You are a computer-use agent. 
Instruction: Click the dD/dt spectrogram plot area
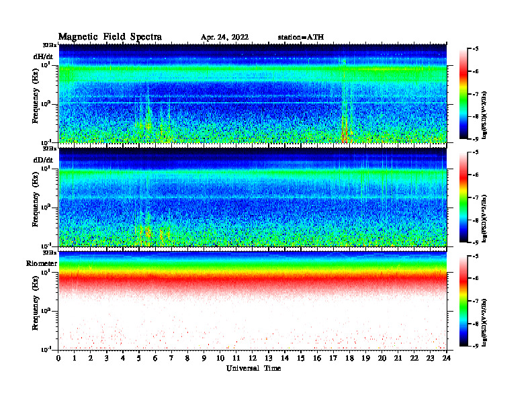[x=253, y=197]
